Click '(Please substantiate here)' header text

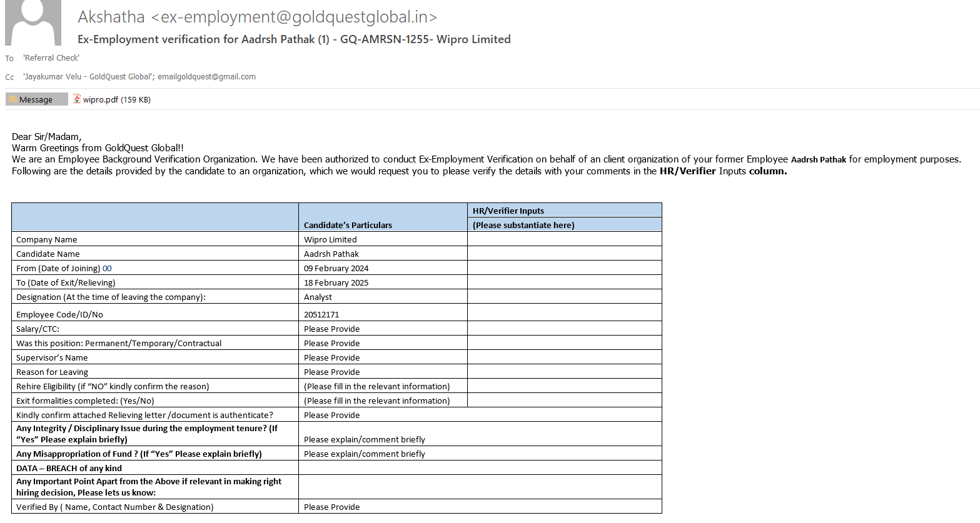point(523,225)
